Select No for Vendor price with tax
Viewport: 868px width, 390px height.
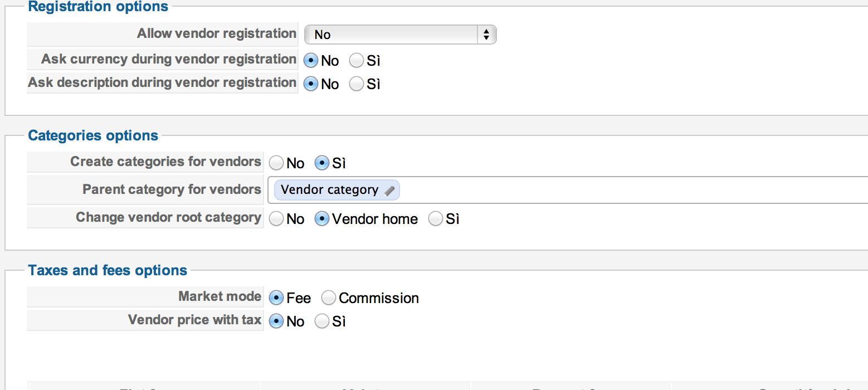point(276,321)
